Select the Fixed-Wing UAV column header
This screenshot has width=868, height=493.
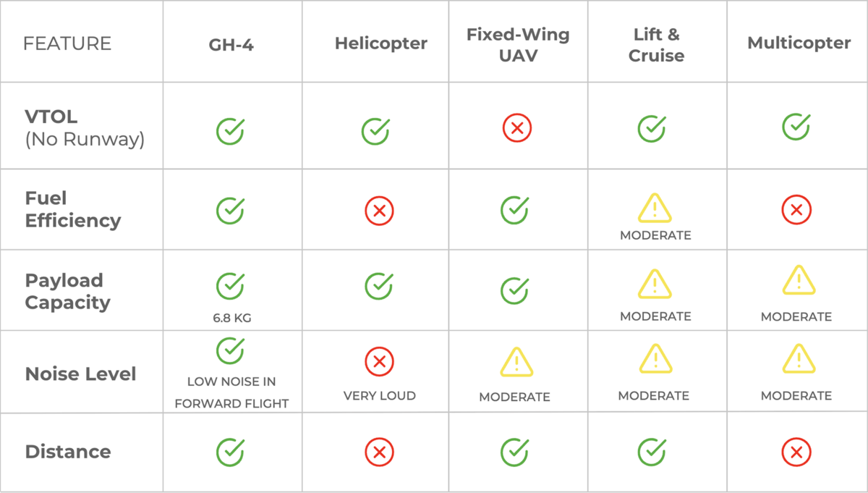coord(518,44)
